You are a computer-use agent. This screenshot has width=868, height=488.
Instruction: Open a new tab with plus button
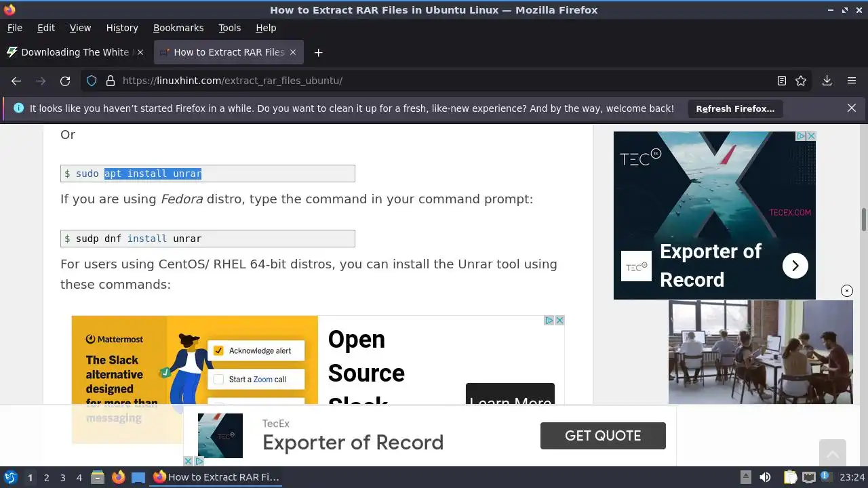point(318,52)
